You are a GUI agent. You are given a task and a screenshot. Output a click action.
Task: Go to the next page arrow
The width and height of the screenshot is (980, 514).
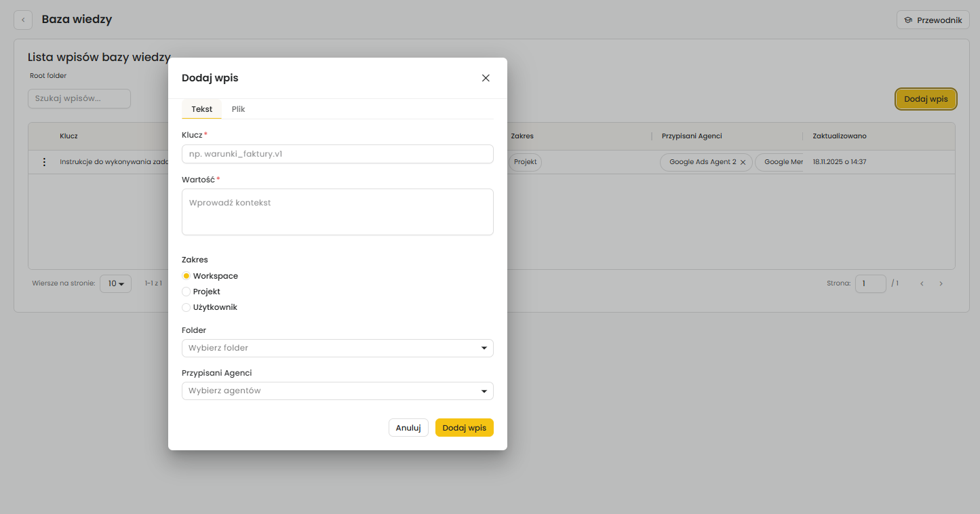coord(941,283)
